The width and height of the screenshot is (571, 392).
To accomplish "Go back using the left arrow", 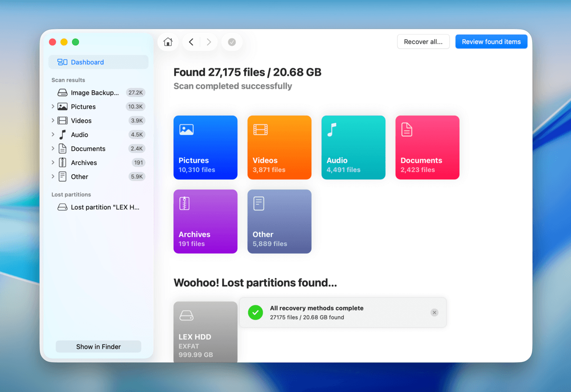I will point(191,42).
